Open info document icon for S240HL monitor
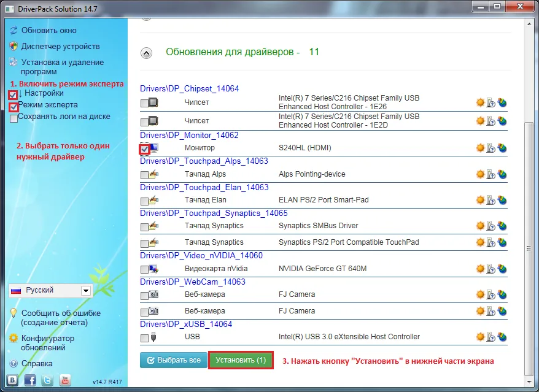The image size is (539, 392). (x=491, y=148)
